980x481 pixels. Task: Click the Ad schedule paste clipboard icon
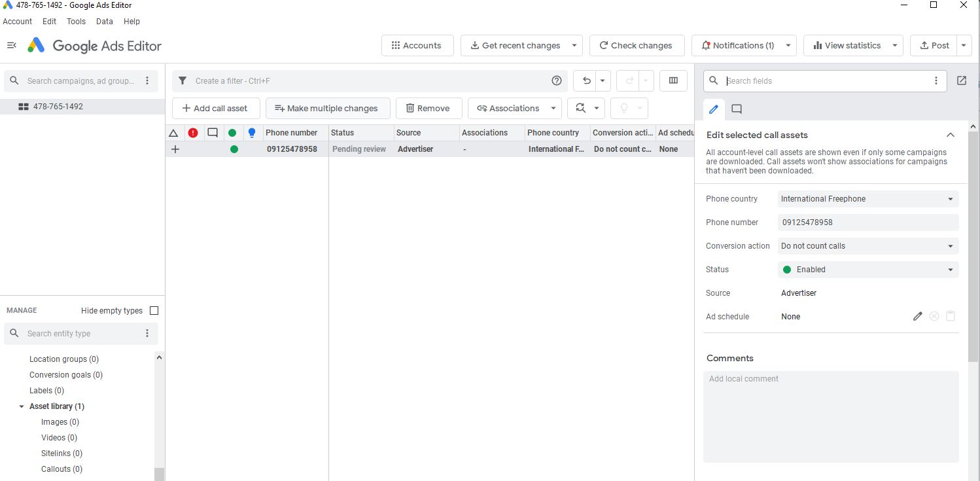click(951, 316)
